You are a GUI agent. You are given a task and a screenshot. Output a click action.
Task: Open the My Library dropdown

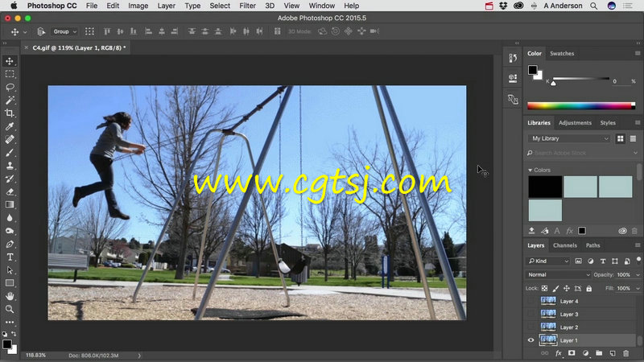569,138
